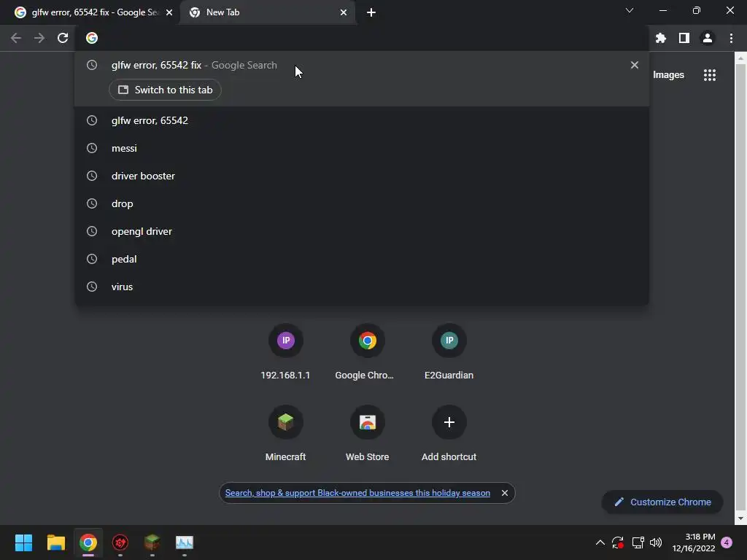This screenshot has height=560, width=747.
Task: Click into the address bar field
Action: click(x=362, y=38)
